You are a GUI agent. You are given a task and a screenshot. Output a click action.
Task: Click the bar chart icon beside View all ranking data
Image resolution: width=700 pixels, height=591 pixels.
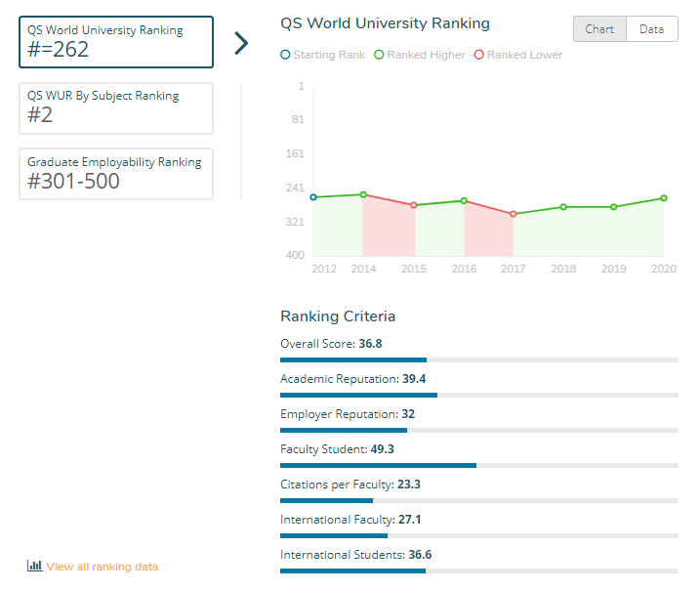[34, 566]
